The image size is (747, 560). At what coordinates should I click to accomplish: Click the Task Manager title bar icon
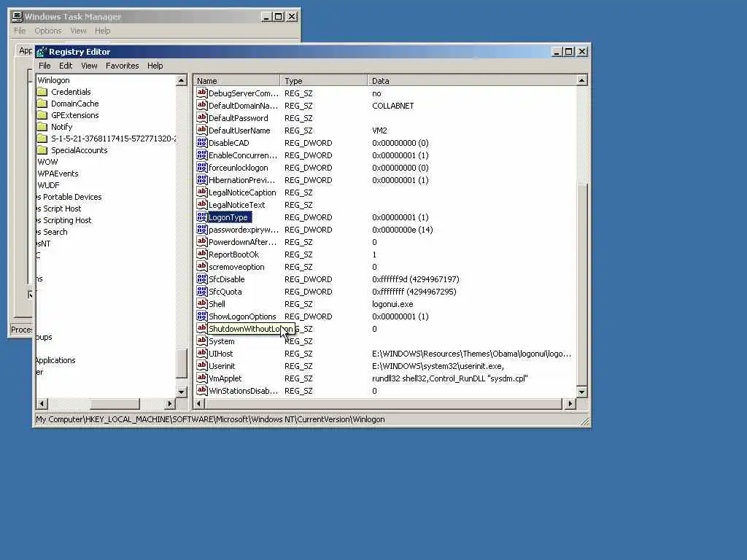click(x=18, y=17)
